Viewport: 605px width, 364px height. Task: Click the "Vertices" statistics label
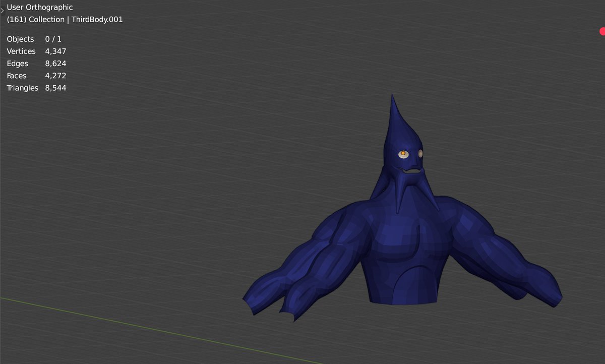pos(21,51)
